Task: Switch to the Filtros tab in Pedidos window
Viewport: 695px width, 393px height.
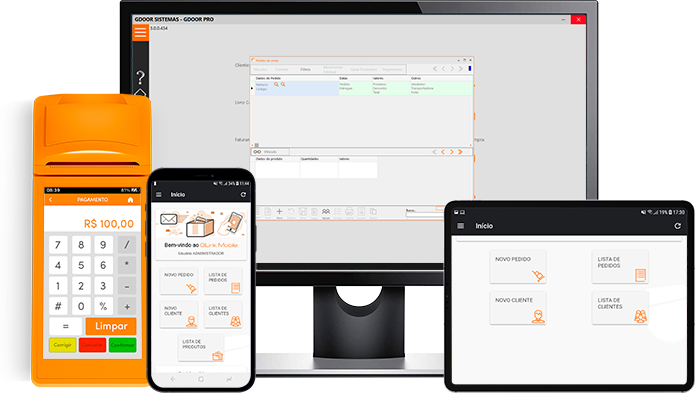Action: [305, 70]
